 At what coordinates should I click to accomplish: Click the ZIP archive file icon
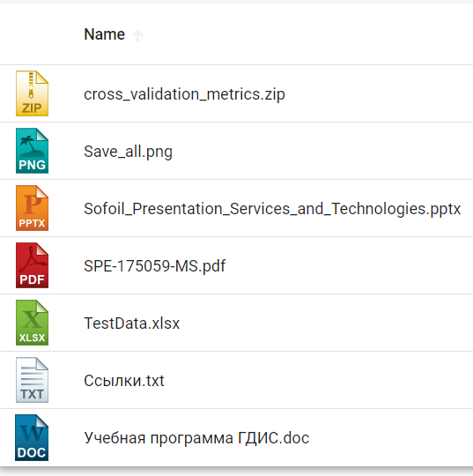click(x=32, y=93)
